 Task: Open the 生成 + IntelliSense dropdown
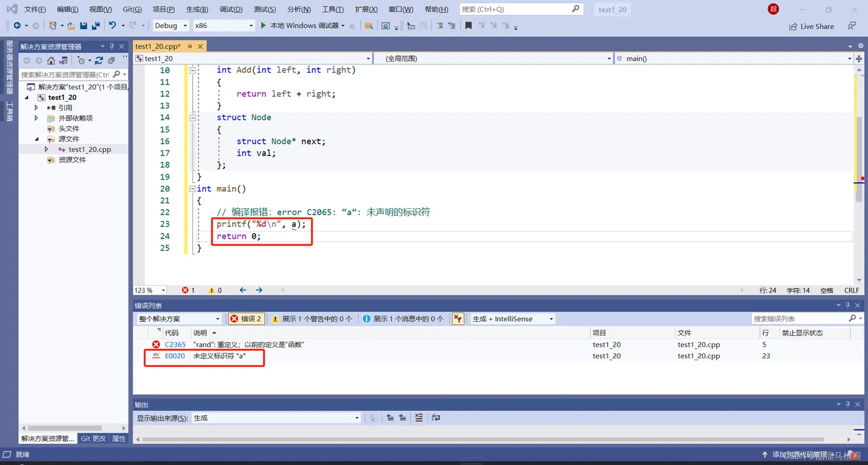(513, 319)
